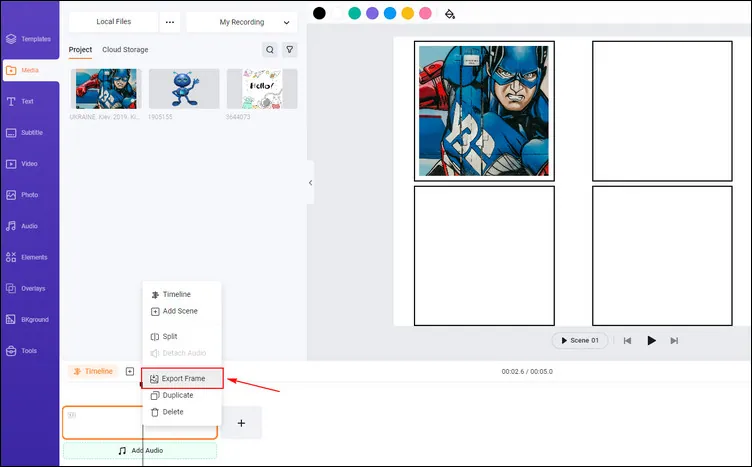Pick the white color swatch
The width and height of the screenshot is (752, 467).
[337, 13]
